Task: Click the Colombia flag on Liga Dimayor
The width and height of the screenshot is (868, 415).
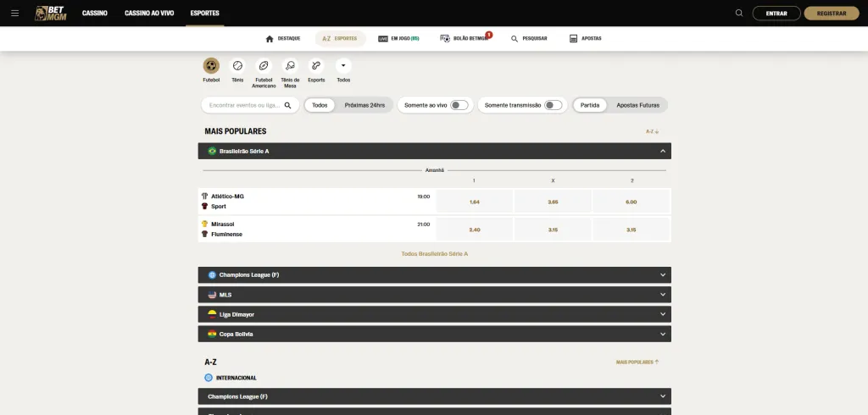Action: click(x=212, y=314)
